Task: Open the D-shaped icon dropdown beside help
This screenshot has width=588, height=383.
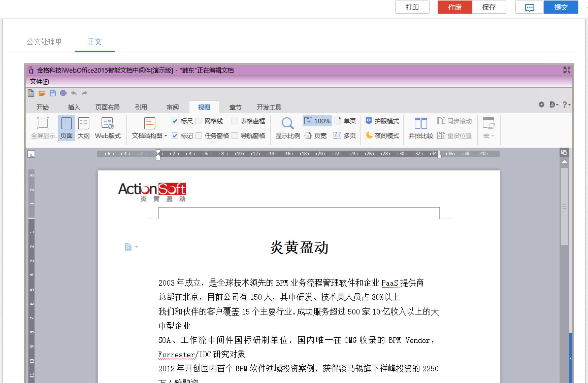Action: [554, 105]
